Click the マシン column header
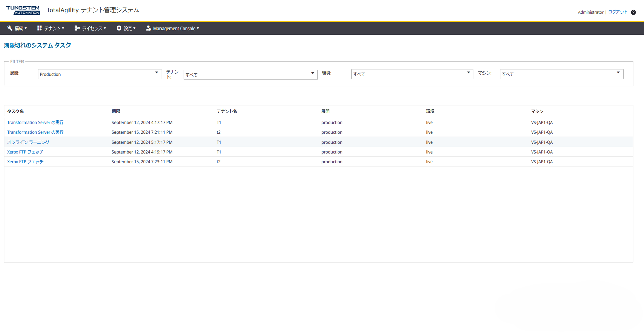The height and width of the screenshot is (334, 644). coord(537,111)
